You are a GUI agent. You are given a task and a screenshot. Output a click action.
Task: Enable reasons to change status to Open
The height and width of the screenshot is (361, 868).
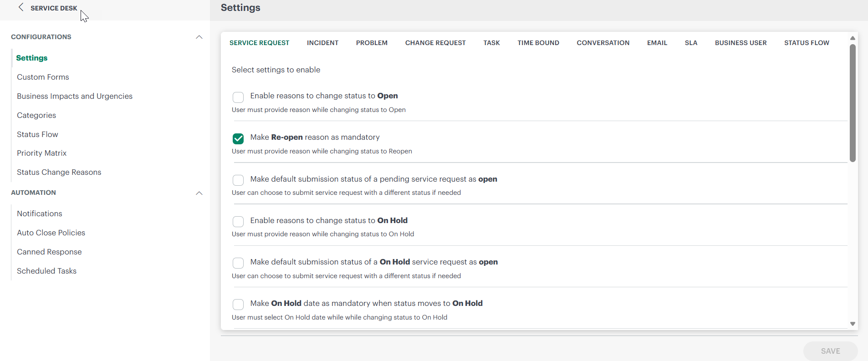pos(238,97)
